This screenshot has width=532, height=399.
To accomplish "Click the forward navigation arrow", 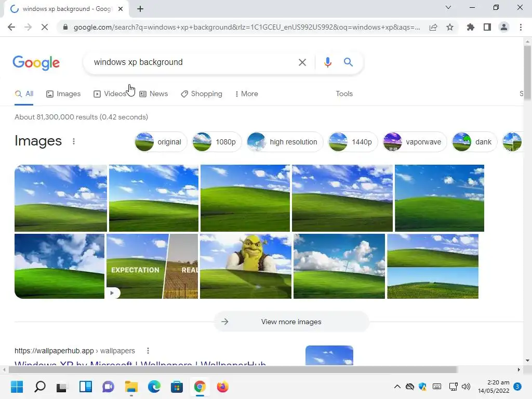I will point(28,27).
